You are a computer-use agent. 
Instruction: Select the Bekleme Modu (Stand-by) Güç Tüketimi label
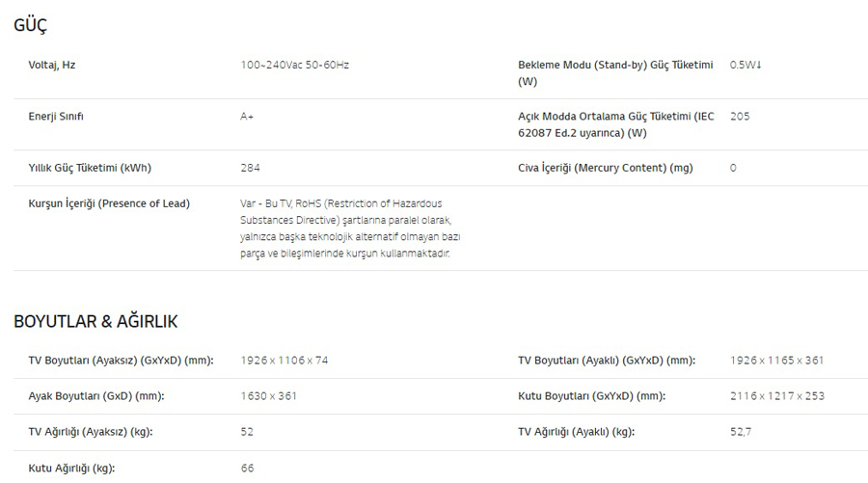615,73
